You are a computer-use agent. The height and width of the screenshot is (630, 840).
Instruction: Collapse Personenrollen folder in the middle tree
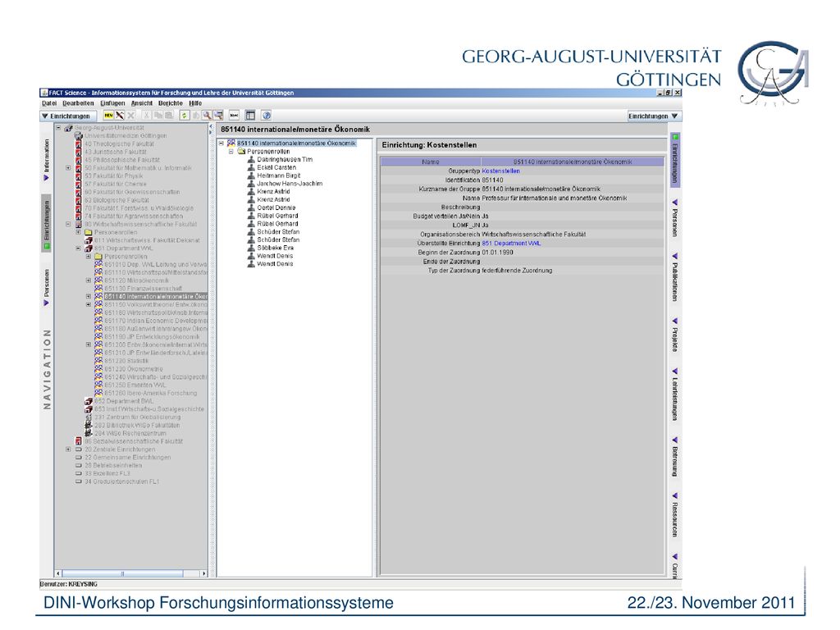tap(231, 152)
